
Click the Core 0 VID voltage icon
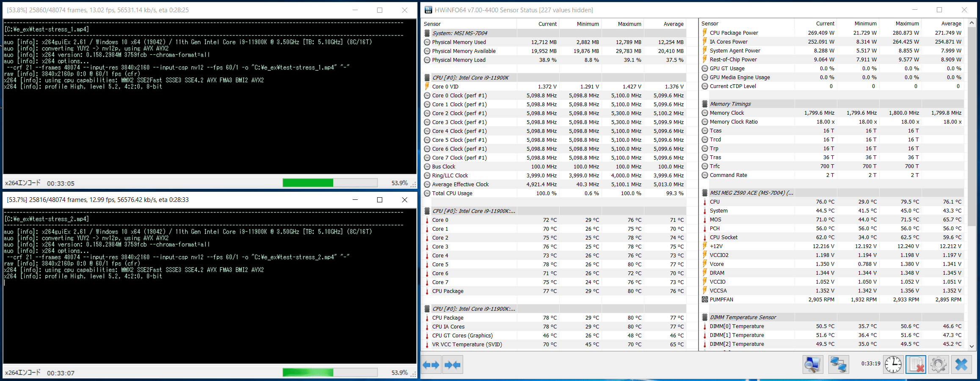427,86
